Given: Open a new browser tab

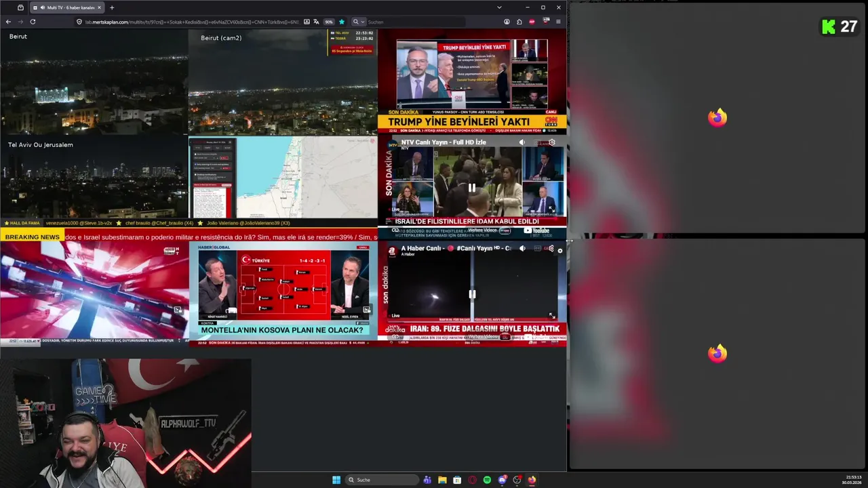Looking at the screenshot, I should pyautogui.click(x=112, y=7).
